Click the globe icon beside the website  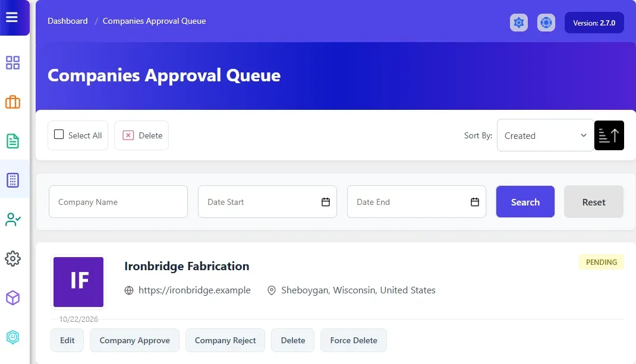(129, 290)
